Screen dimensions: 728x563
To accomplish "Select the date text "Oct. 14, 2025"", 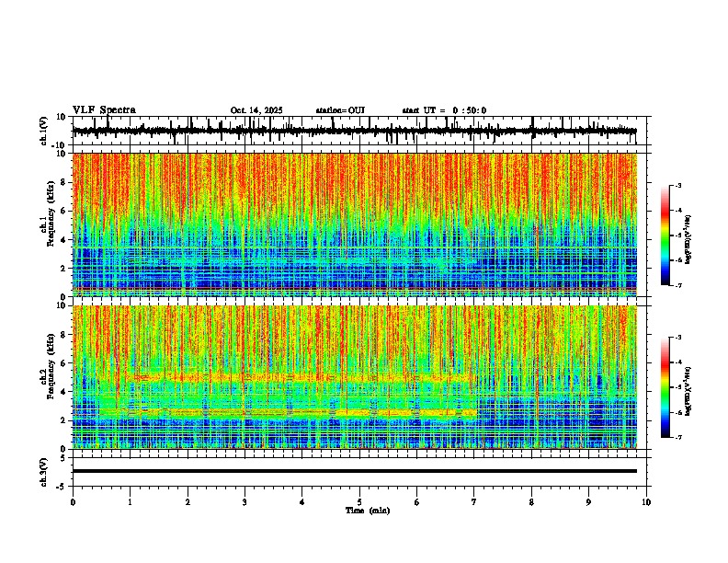I will click(256, 110).
